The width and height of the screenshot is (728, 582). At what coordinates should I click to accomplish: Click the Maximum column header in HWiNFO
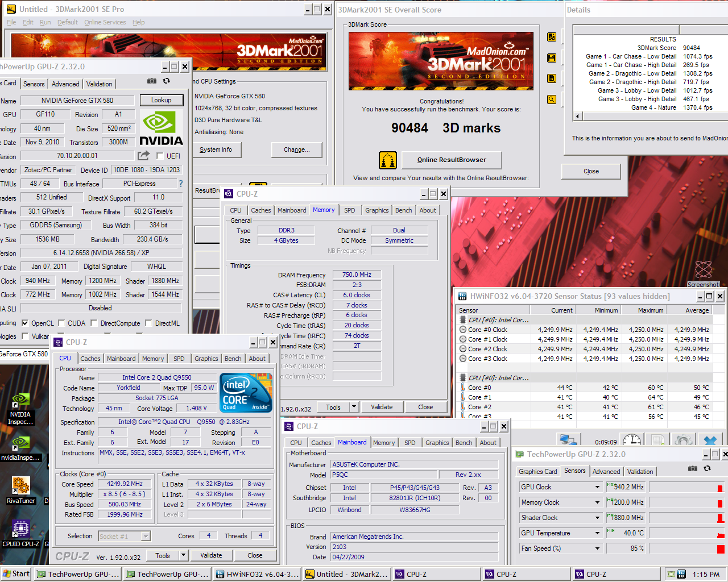(x=643, y=310)
